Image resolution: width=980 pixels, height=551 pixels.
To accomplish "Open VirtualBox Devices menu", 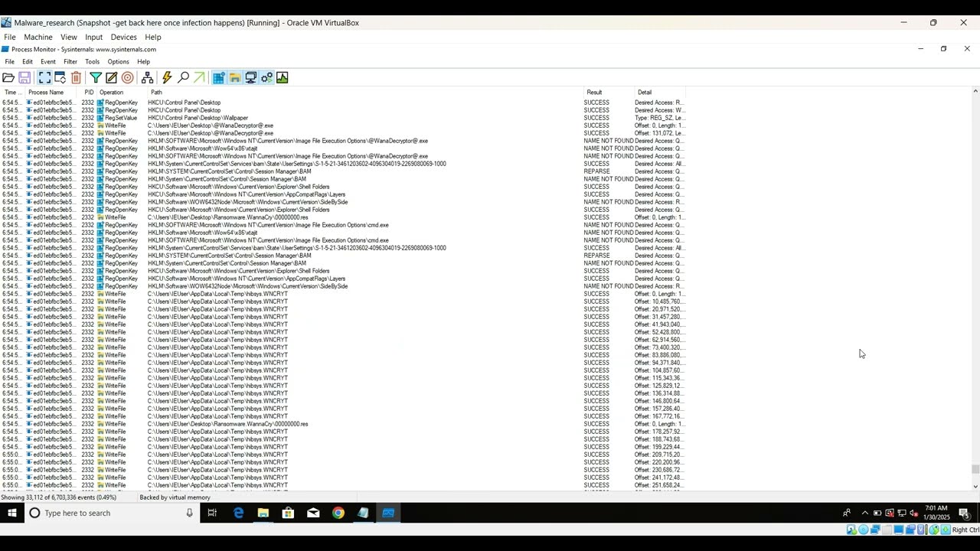I will click(123, 37).
